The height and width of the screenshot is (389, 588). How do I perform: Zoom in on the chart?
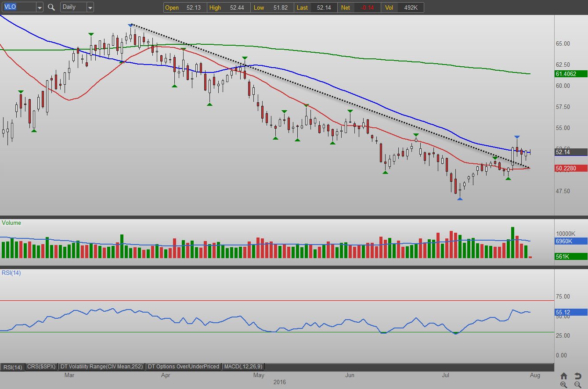coord(564,385)
